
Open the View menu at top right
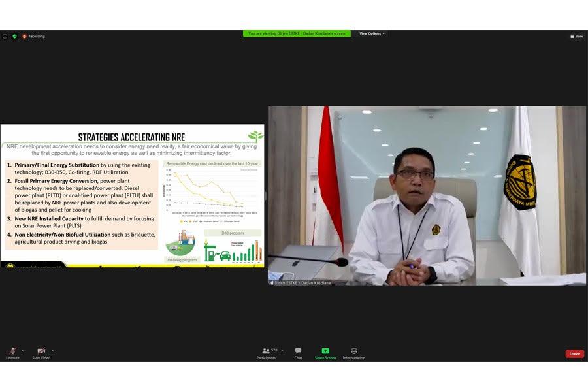[575, 36]
